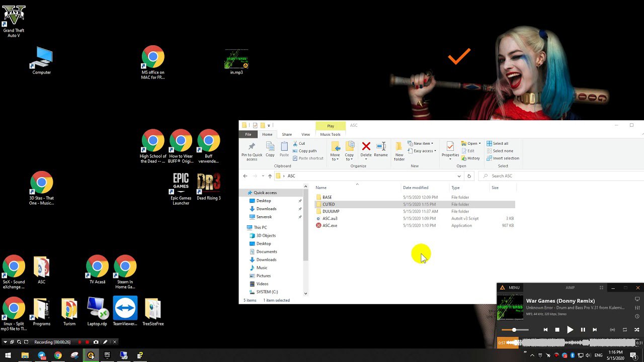Open AIMP equalizer sliders icon

click(x=637, y=308)
